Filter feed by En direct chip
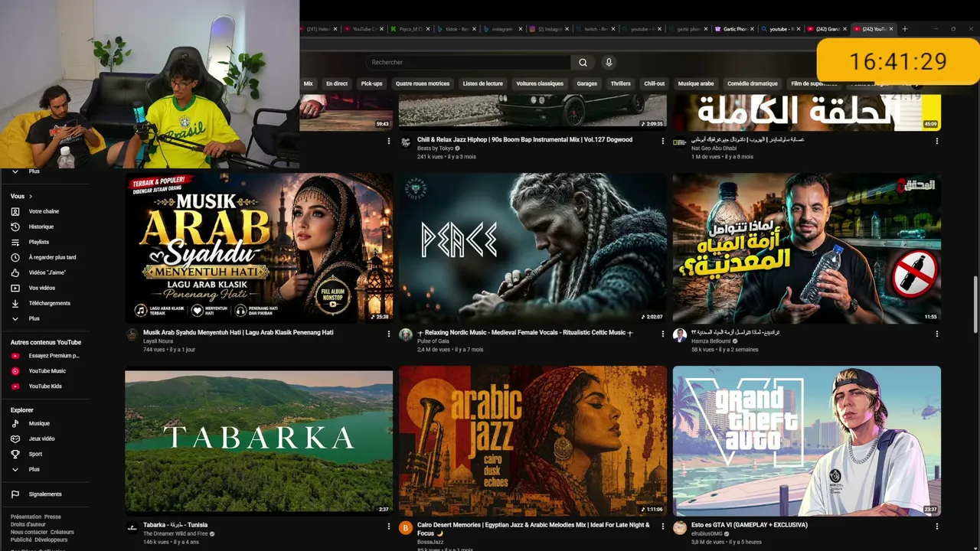980x551 pixels. [x=337, y=83]
